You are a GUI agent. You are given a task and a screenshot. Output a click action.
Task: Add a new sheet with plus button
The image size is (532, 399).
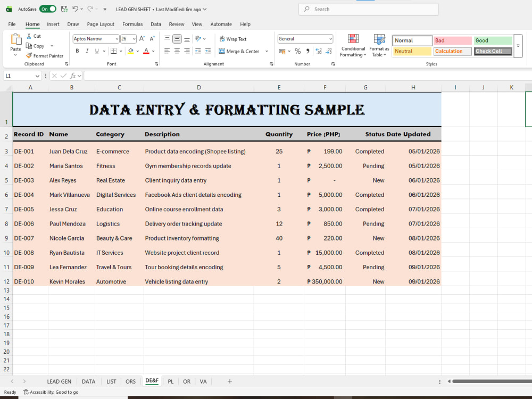[230, 381]
